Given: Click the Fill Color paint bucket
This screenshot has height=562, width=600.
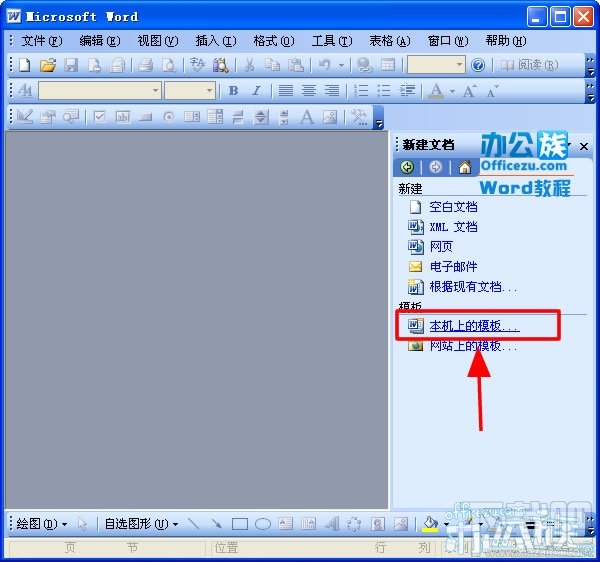Looking at the screenshot, I should (x=430, y=523).
